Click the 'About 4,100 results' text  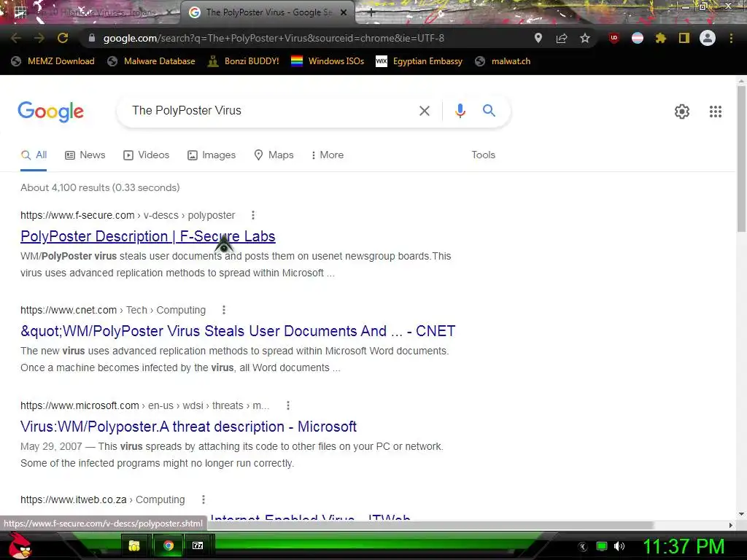(100, 187)
